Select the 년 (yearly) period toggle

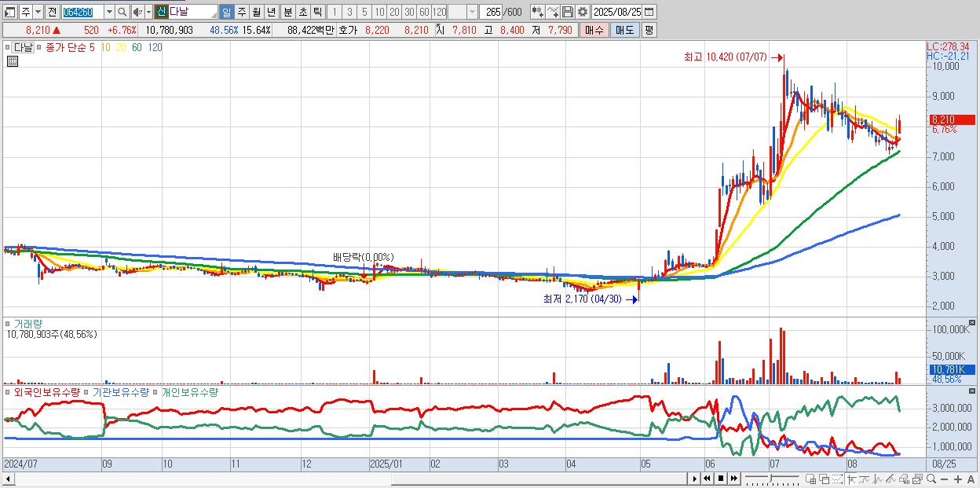coord(271,12)
